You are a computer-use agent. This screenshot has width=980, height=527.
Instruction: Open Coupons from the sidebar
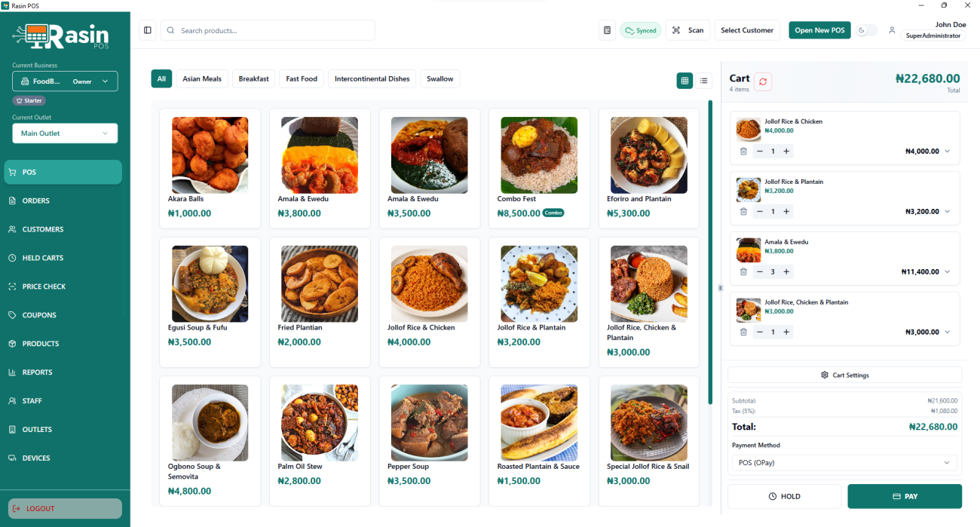click(63, 315)
